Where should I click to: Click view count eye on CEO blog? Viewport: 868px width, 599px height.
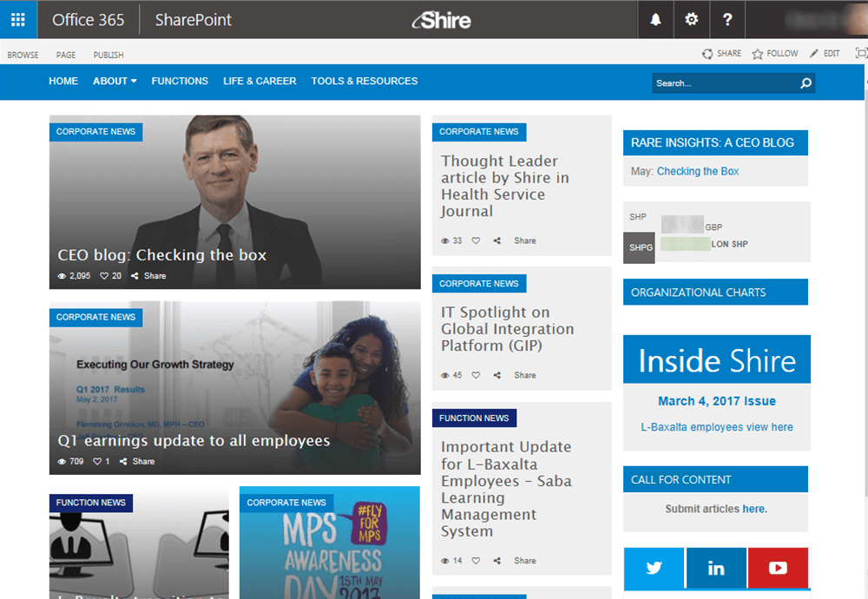point(62,276)
